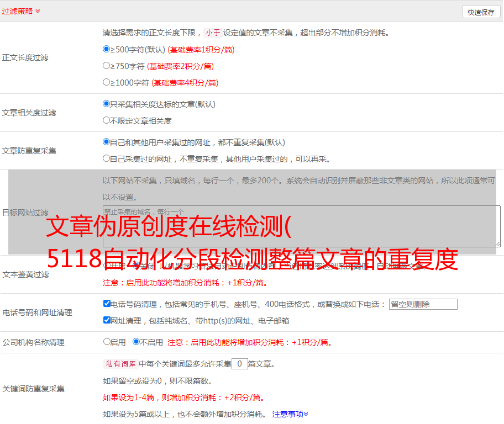Select 不启用 for 公司机构名称清理
The image size is (504, 424).
pos(136,342)
